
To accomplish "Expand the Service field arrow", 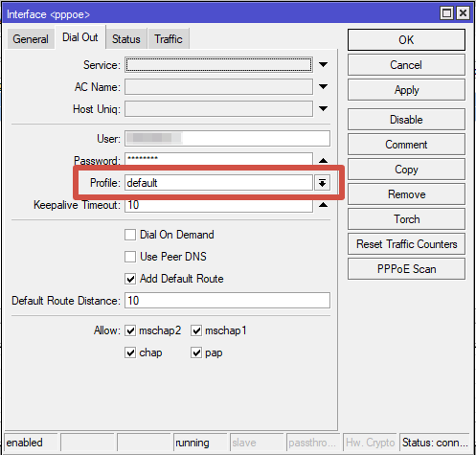I will click(323, 65).
